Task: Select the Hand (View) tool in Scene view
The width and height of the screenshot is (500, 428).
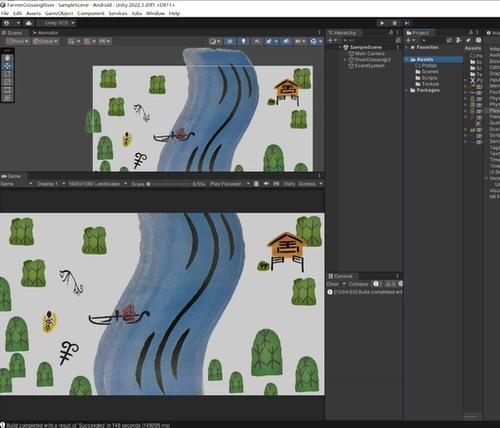Action: [x=7, y=58]
